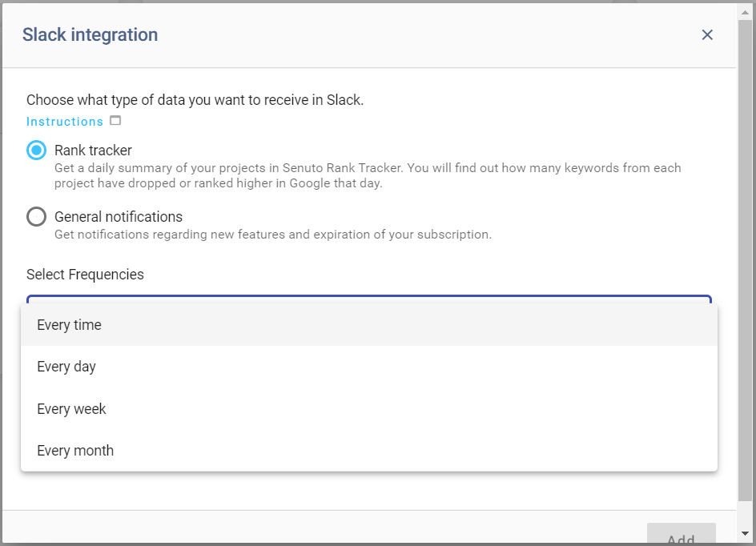756x546 pixels.
Task: Open the Instructions link
Action: [x=65, y=122]
